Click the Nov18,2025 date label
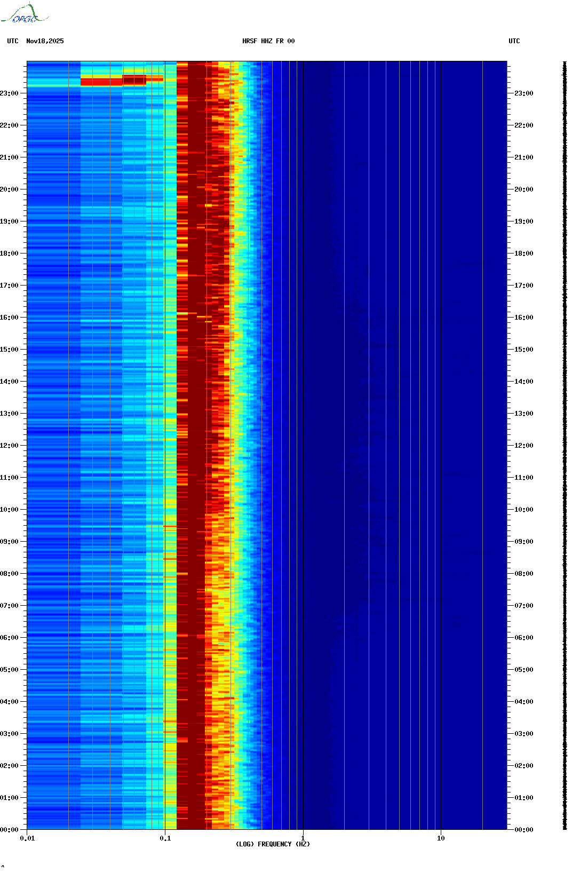This screenshot has width=588, height=872. tap(45, 41)
